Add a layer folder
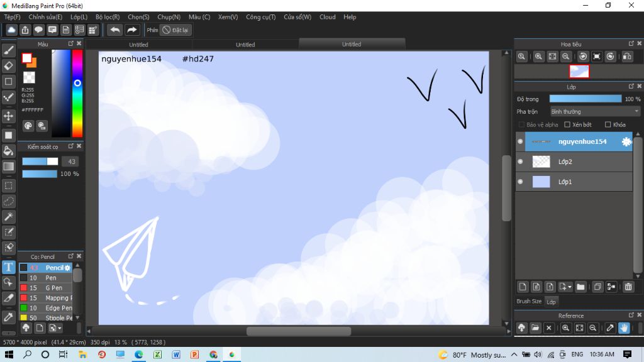This screenshot has width=644, height=362. click(x=580, y=287)
